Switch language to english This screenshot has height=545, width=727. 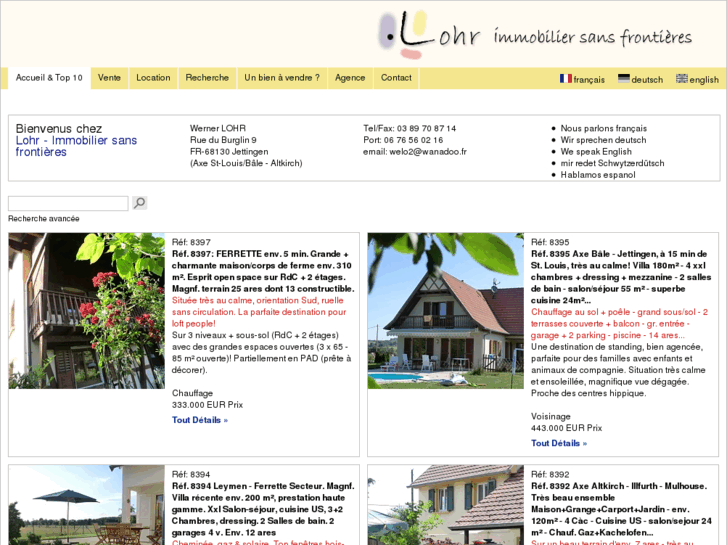coord(704,80)
